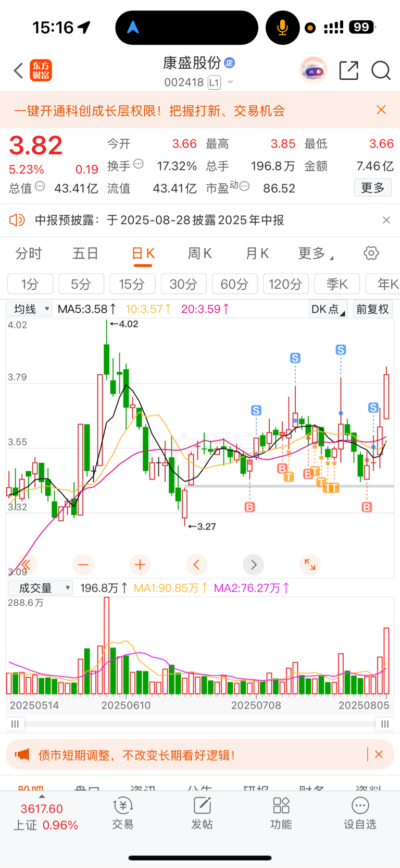400x868 pixels.
Task: Switch to 五日 tab
Action: pos(85,253)
